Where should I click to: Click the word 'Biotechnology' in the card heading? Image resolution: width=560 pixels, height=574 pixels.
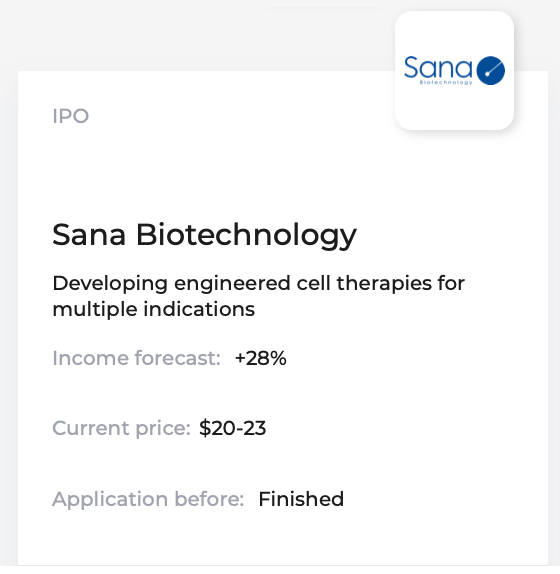point(246,235)
